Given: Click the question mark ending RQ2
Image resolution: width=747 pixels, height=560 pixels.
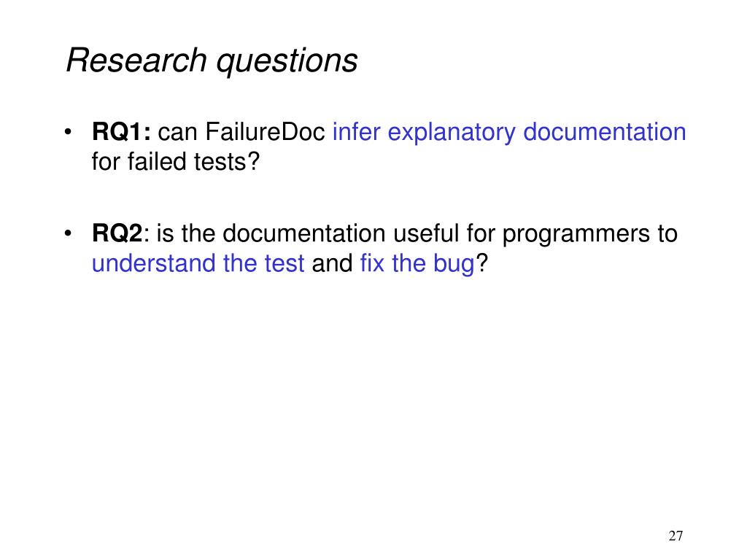Looking at the screenshot, I should [482, 262].
